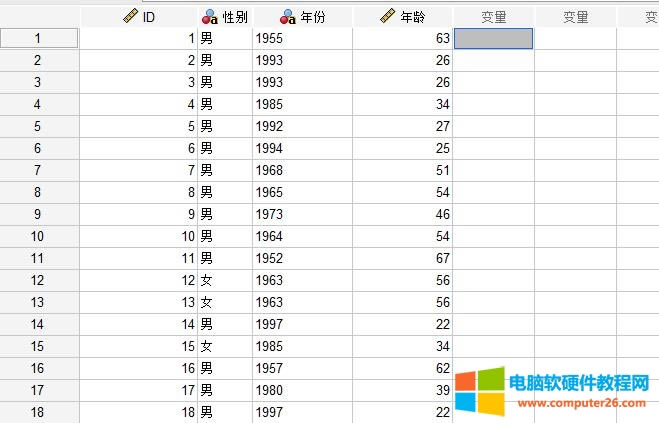This screenshot has height=423, width=659.
Task: Select the second 变量 column header
Action: (575, 17)
